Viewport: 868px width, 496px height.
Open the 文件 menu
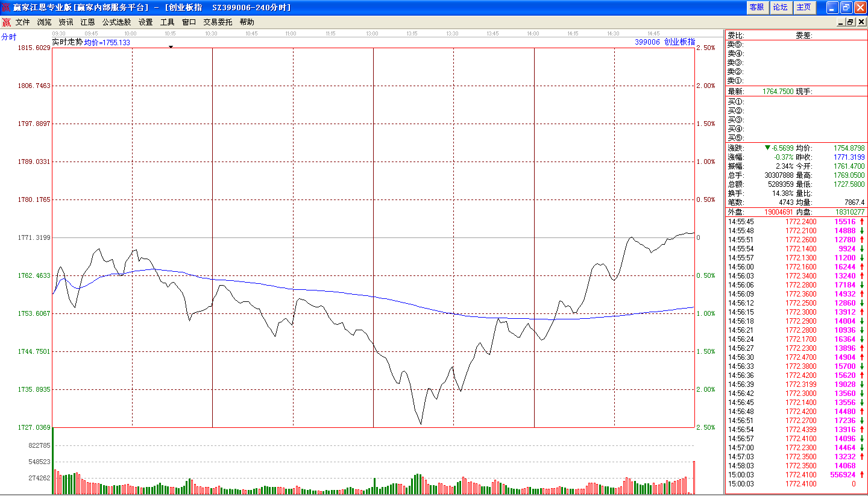coord(22,22)
